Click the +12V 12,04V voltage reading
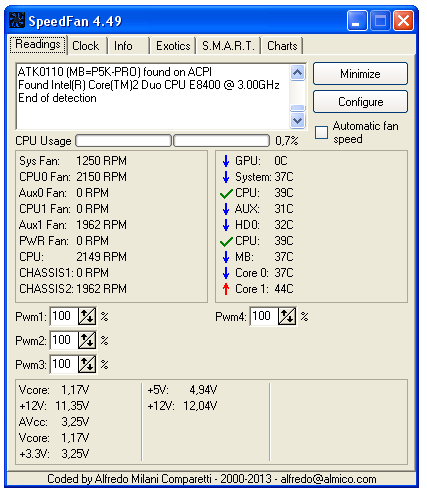The height and width of the screenshot is (491, 427). (x=182, y=406)
